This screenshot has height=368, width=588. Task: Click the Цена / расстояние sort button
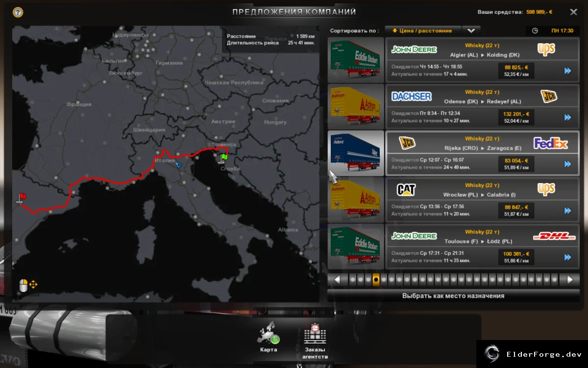pos(423,30)
